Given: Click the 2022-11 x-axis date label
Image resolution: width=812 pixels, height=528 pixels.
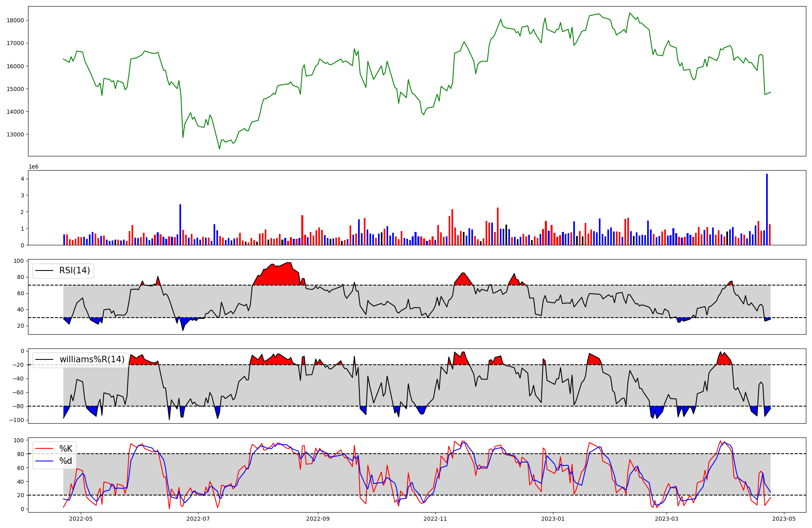Looking at the screenshot, I should tap(435, 519).
